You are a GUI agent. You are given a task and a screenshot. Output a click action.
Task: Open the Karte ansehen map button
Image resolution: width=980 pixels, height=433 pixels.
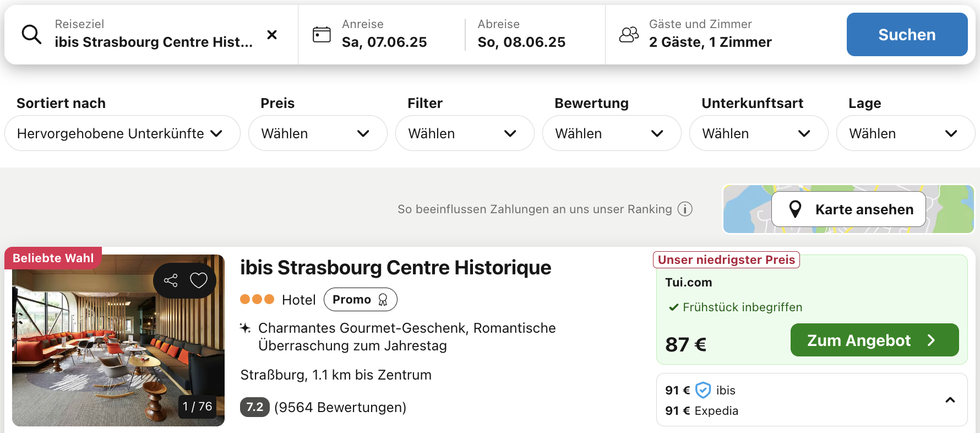click(x=848, y=209)
